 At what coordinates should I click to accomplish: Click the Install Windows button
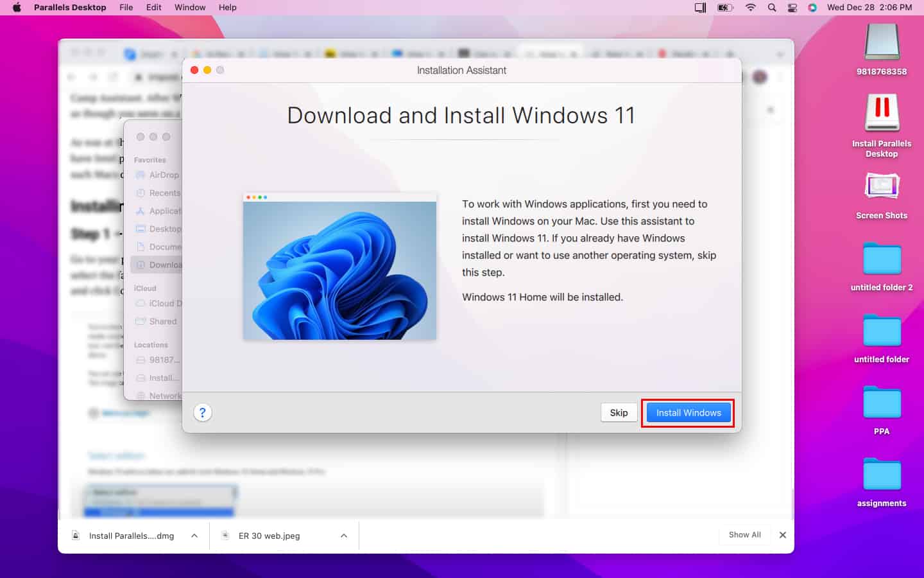pos(689,413)
